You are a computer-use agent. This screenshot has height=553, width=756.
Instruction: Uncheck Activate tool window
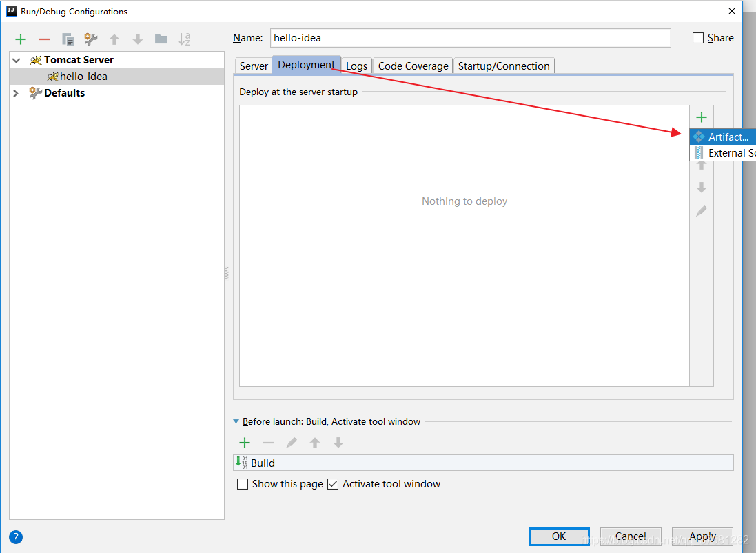[333, 484]
